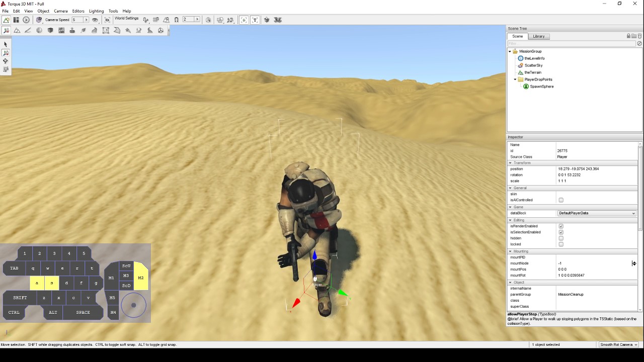This screenshot has height=362, width=644.
Task: Collapse the PlayerDropPoints folder
Action: (x=515, y=79)
